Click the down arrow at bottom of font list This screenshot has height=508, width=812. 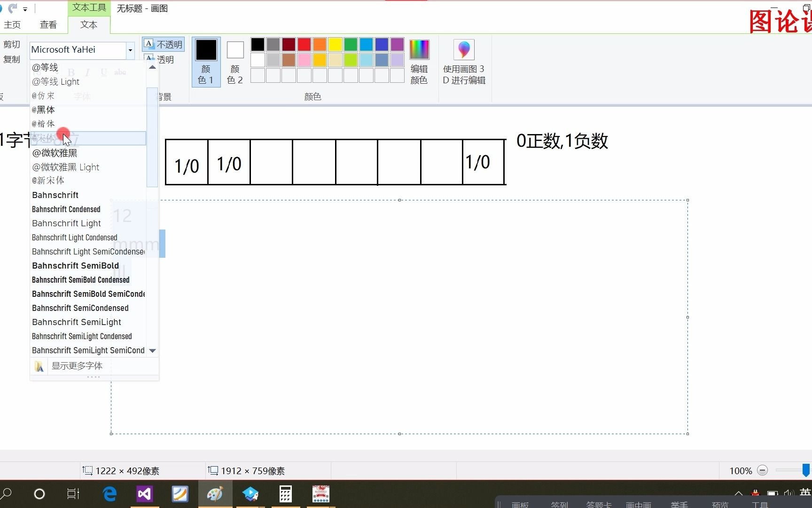(x=152, y=350)
